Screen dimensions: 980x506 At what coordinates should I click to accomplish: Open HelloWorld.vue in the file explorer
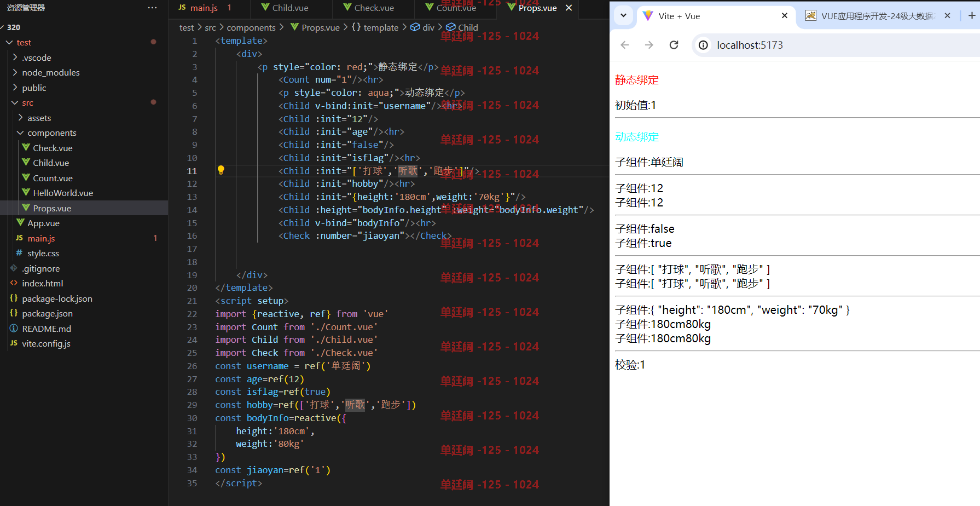tap(84, 193)
